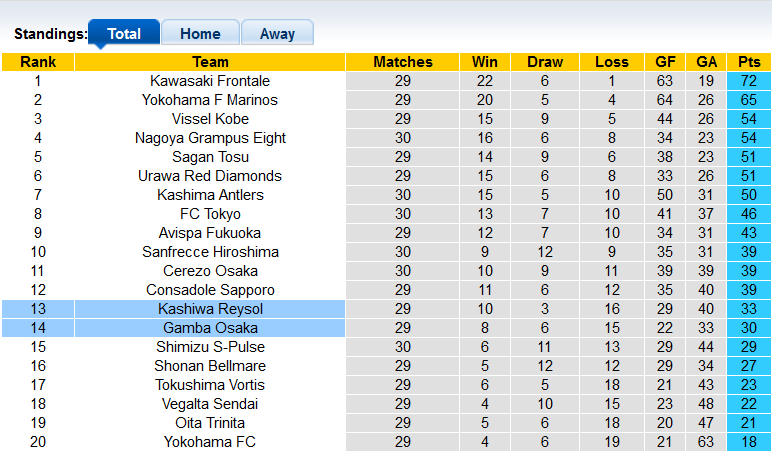Select Nagoya Grampus Eight in table
Viewport: 772px width, 452px height.
(x=210, y=138)
